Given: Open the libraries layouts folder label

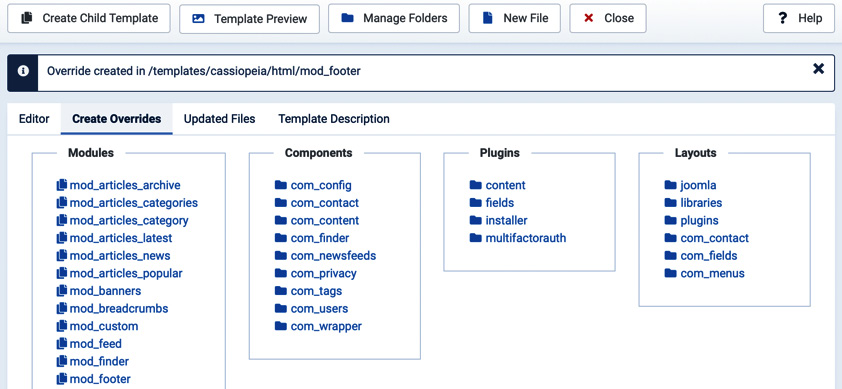Looking at the screenshot, I should tap(701, 203).
